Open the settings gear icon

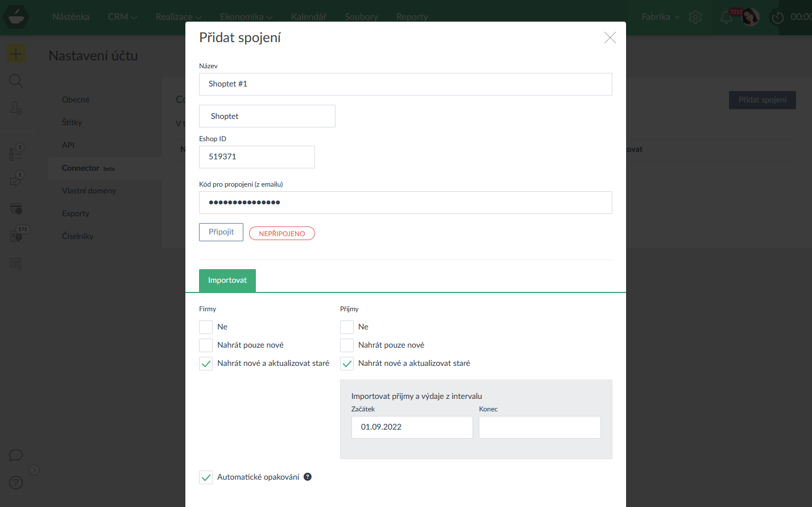pos(695,17)
